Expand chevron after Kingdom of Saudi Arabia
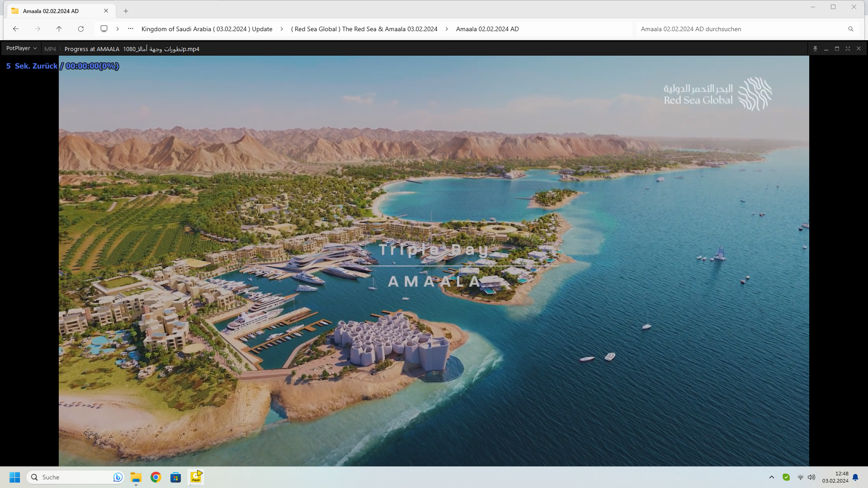The image size is (868, 488). [x=282, y=29]
